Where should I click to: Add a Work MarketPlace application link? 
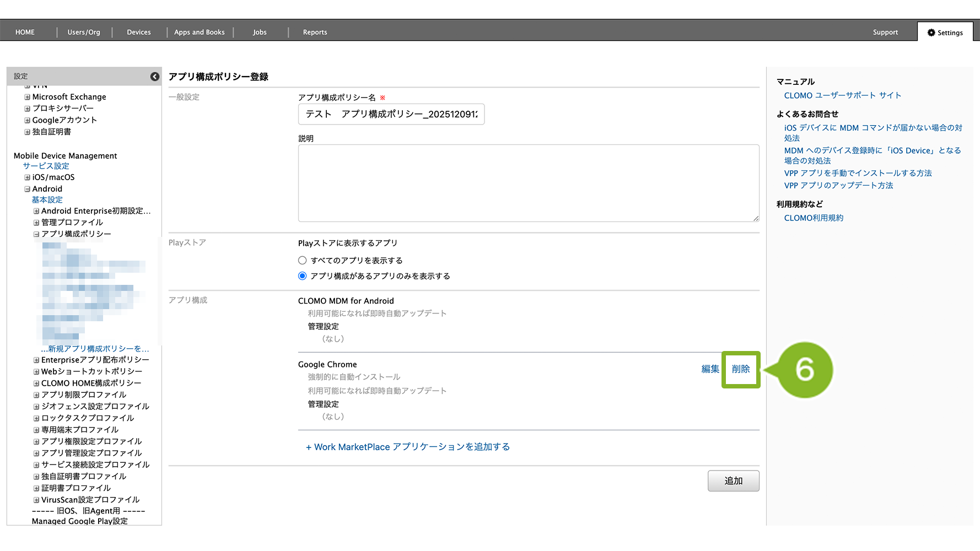click(x=408, y=447)
